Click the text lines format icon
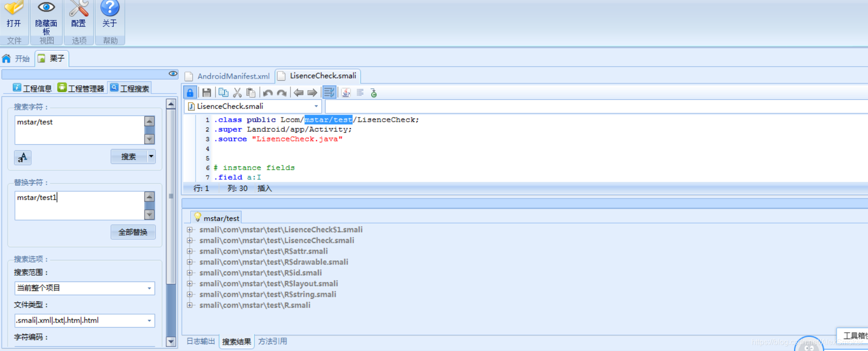 360,93
